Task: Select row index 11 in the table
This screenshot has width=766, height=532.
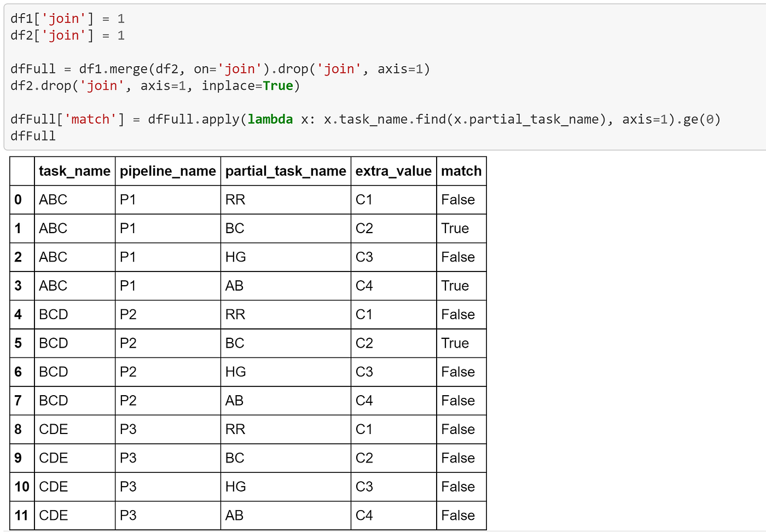Action: pyautogui.click(x=21, y=515)
